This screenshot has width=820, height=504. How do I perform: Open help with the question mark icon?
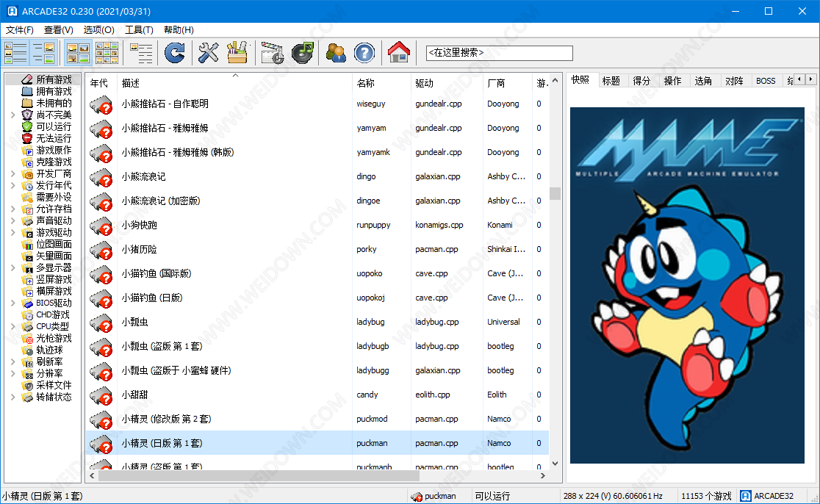click(x=364, y=53)
